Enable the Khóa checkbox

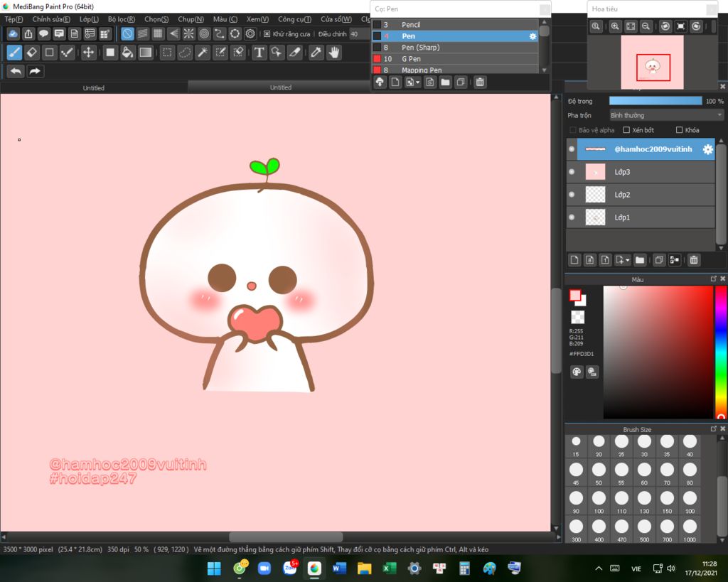pos(679,130)
